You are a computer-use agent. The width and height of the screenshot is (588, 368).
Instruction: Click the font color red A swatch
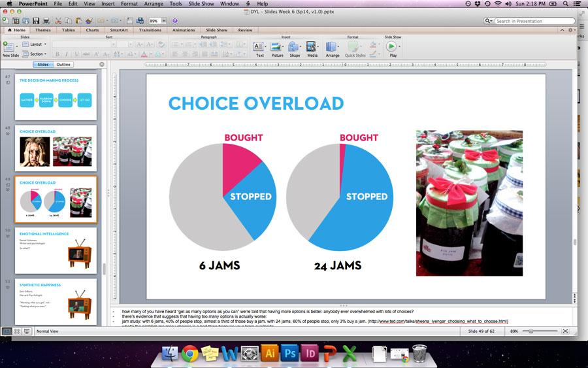(x=144, y=54)
